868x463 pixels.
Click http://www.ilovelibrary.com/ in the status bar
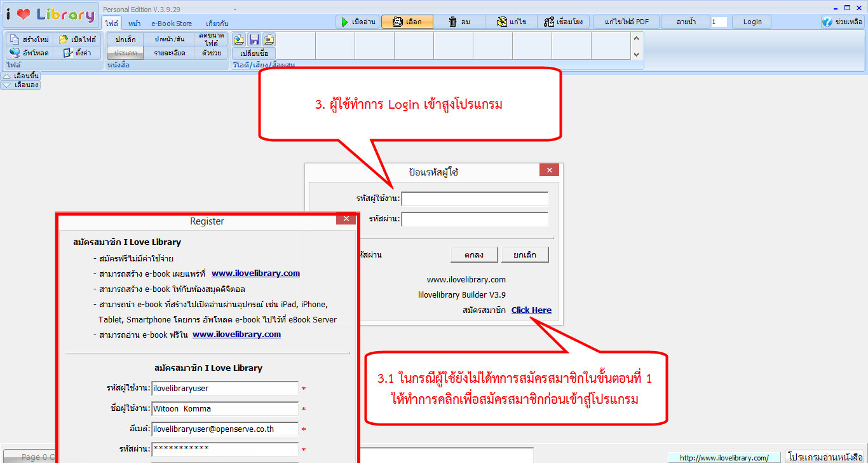tap(724, 458)
